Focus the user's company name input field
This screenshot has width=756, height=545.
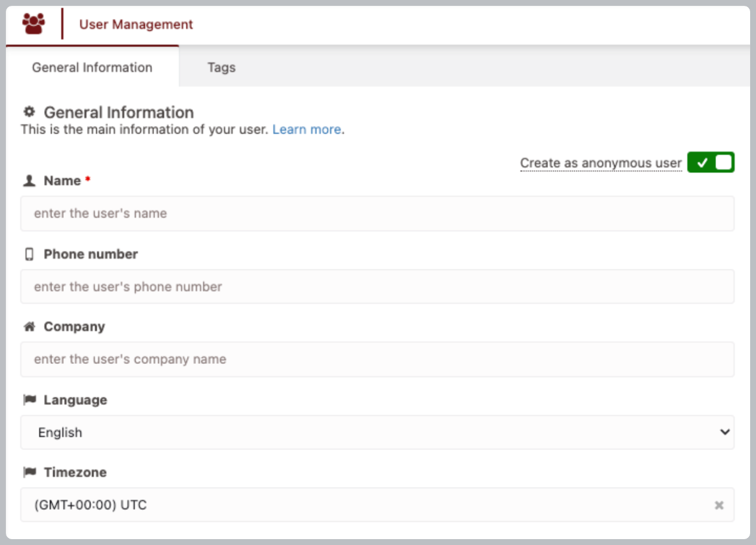click(x=377, y=359)
